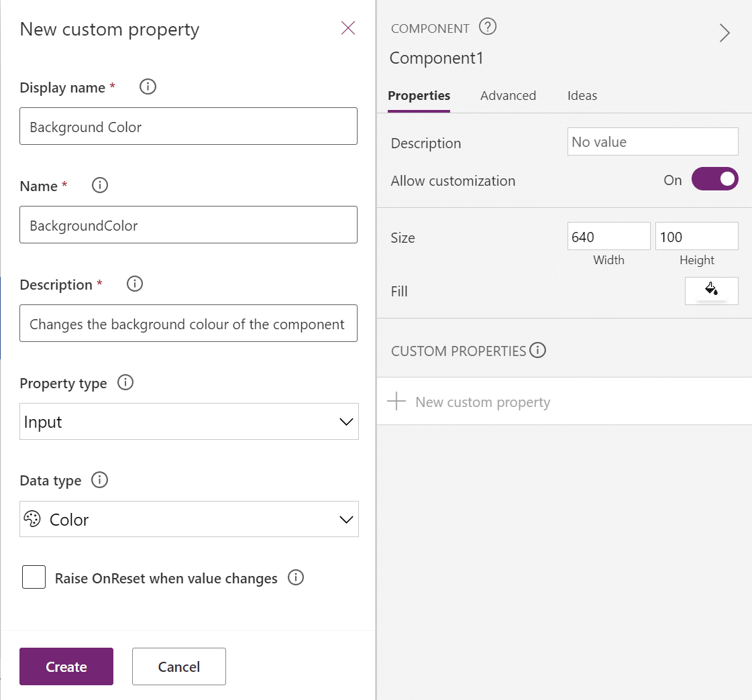Image resolution: width=752 pixels, height=700 pixels.
Task: Click the Property type info icon
Action: (x=125, y=382)
